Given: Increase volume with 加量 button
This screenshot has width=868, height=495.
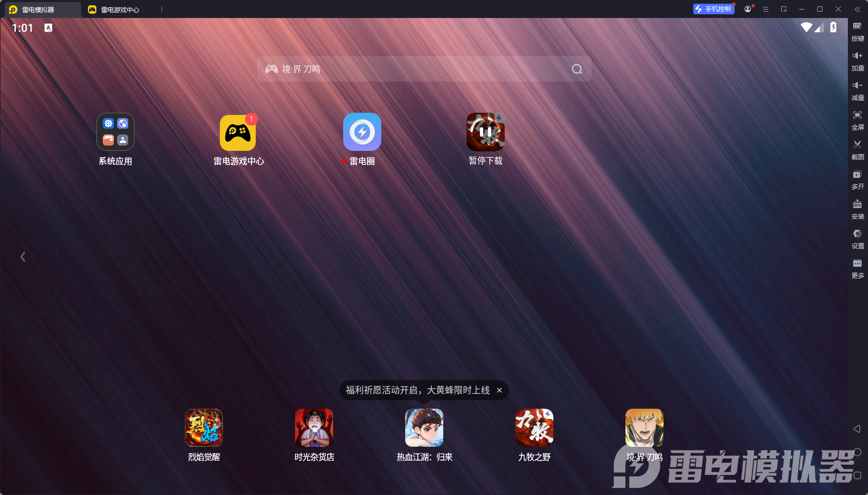Looking at the screenshot, I should (857, 61).
